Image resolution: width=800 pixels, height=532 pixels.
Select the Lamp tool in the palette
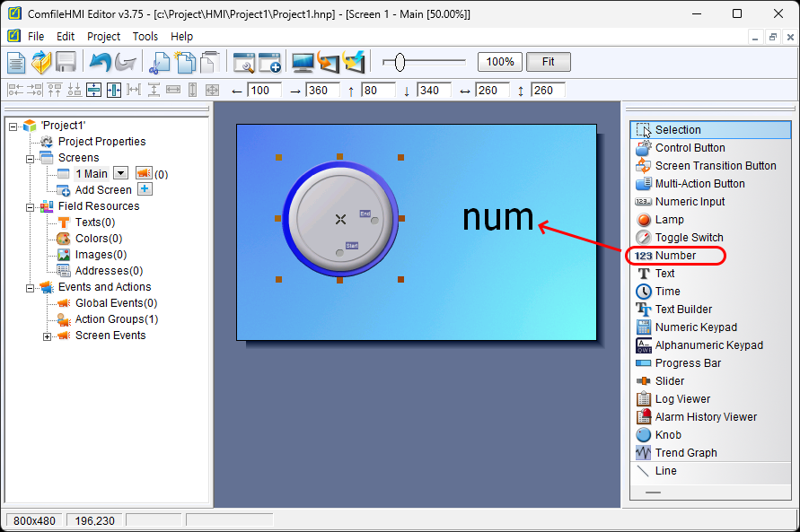click(669, 220)
